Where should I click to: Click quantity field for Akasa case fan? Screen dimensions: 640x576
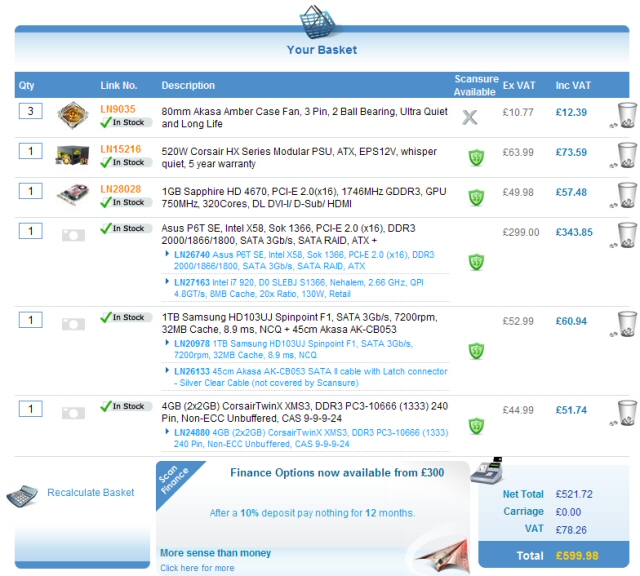pyautogui.click(x=30, y=111)
